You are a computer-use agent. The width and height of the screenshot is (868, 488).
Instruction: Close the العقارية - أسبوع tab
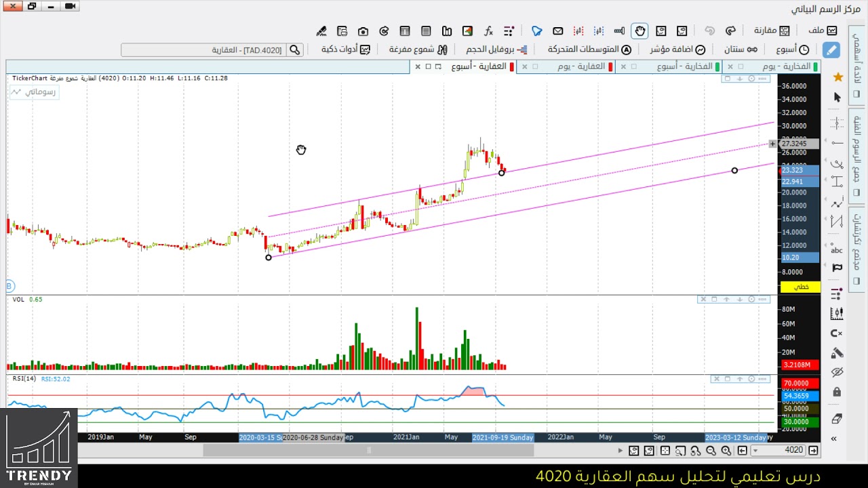coord(418,66)
